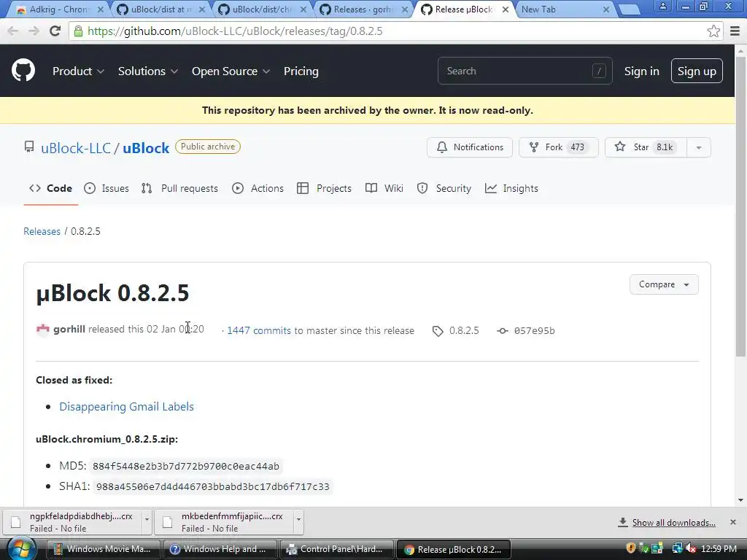The height and width of the screenshot is (560, 747).
Task: Open the 1447 commits link
Action: [x=259, y=330]
